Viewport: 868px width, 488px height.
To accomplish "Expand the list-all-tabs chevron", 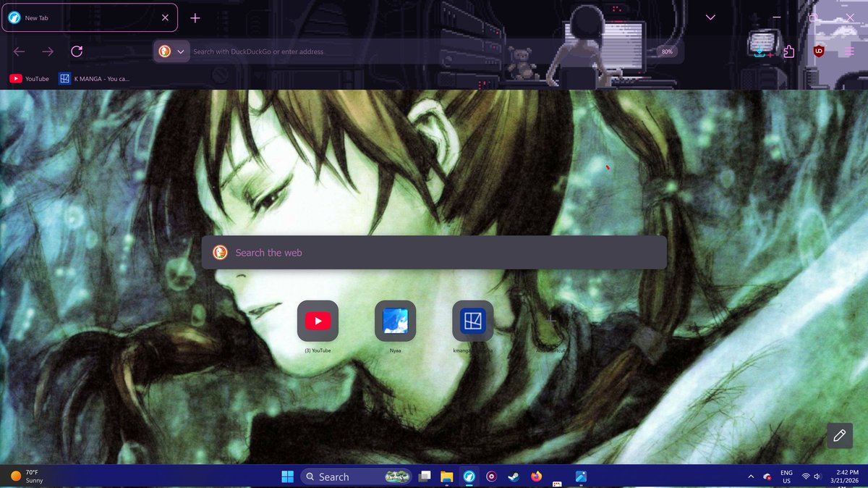I will (710, 17).
